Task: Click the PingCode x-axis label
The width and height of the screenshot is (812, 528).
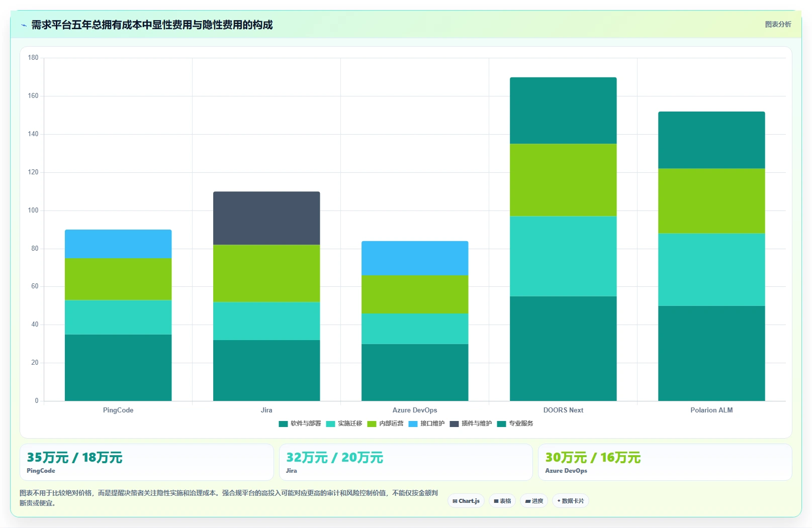Action: pyautogui.click(x=118, y=410)
